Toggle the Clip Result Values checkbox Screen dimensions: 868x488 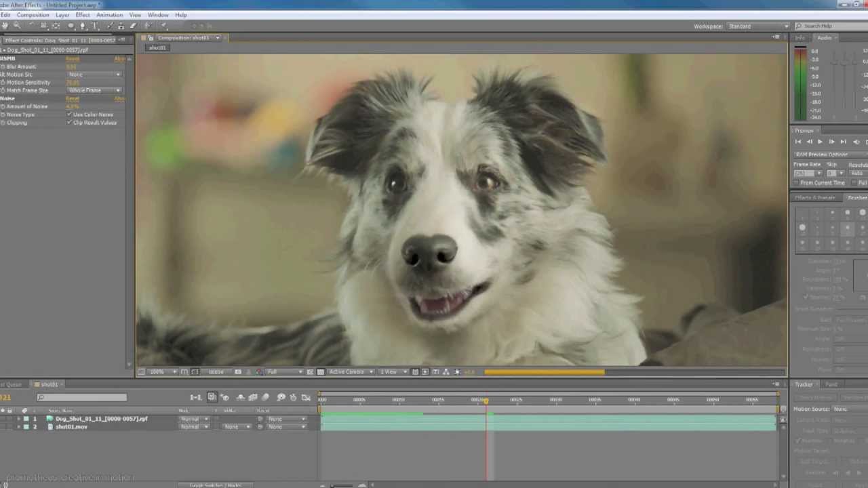pos(69,123)
